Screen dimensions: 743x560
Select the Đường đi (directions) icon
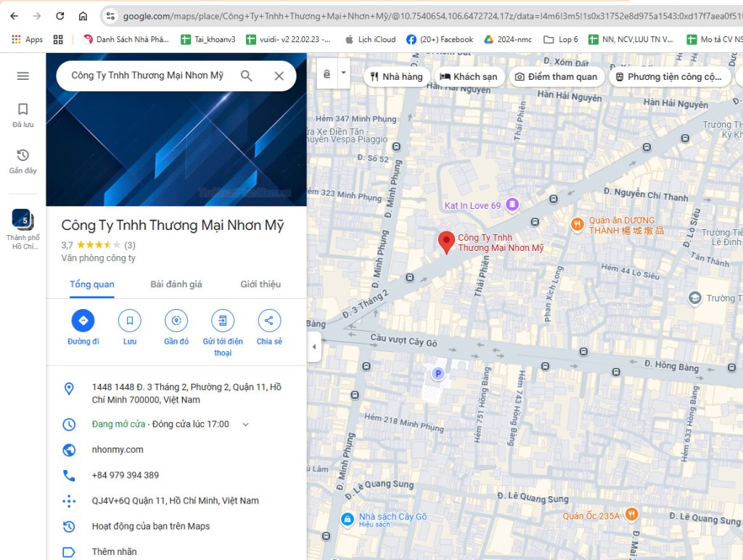[82, 320]
